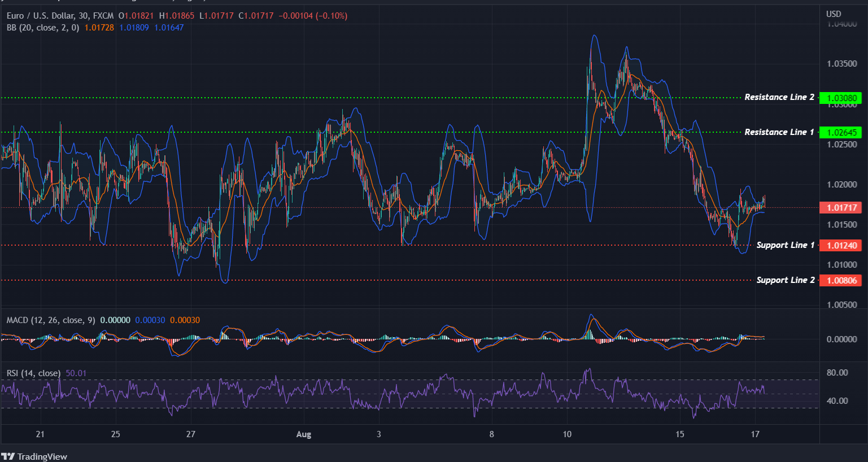Click the TradingView logo
The image size is (868, 462).
pos(35,456)
